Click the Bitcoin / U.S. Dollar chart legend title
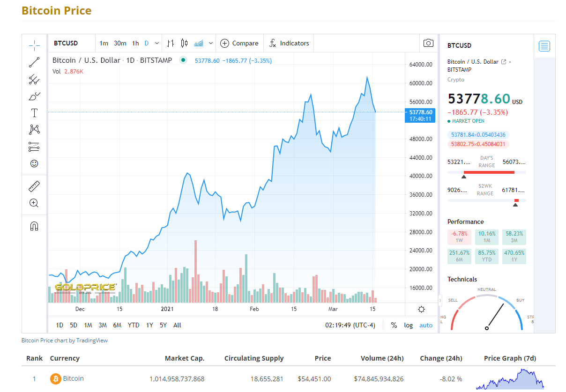 tap(112, 60)
